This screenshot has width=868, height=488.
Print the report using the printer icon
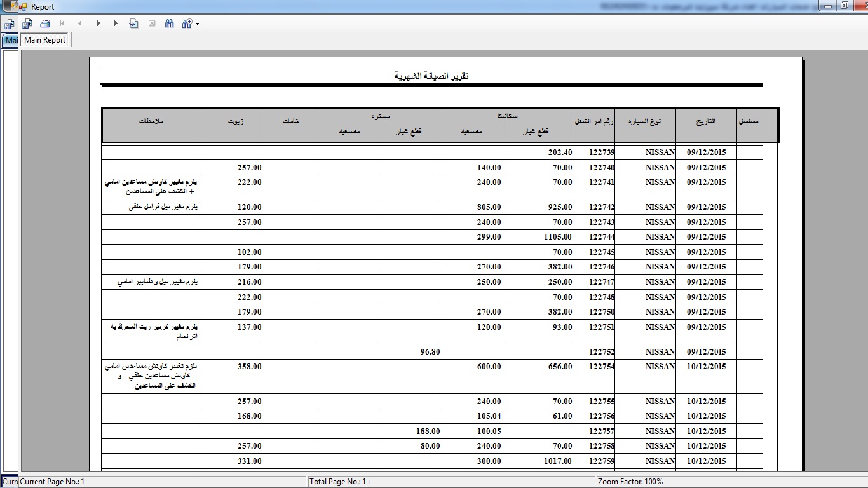point(45,24)
